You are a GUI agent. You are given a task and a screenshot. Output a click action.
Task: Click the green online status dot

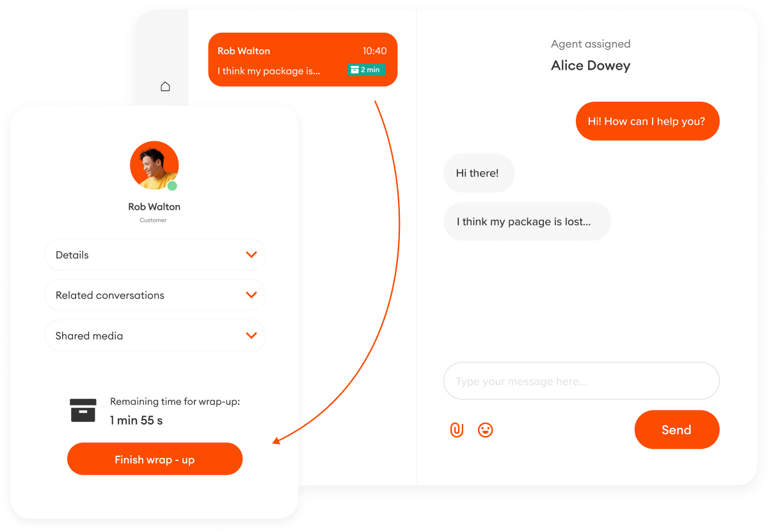pyautogui.click(x=172, y=186)
